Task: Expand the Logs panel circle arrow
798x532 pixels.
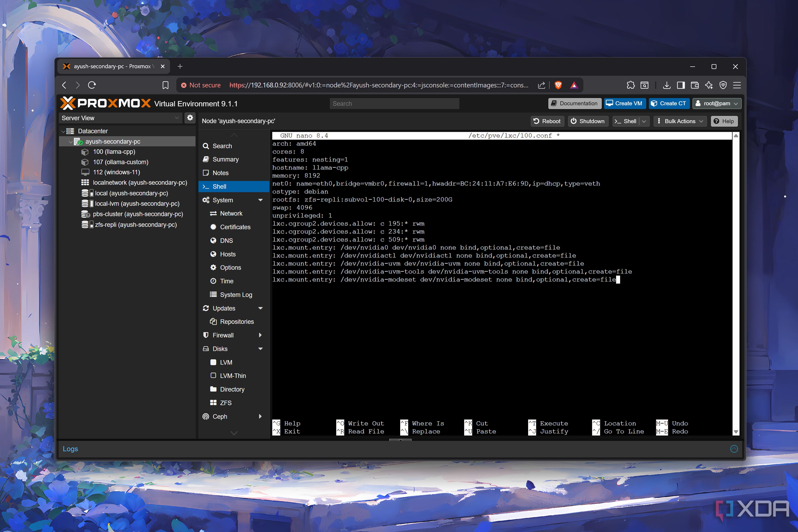Action: (734, 449)
